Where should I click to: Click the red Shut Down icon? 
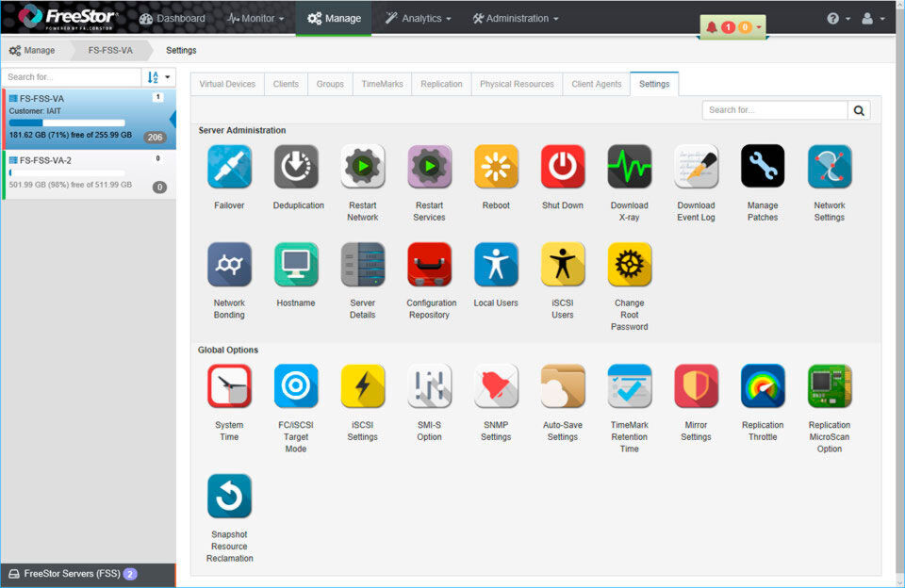563,167
